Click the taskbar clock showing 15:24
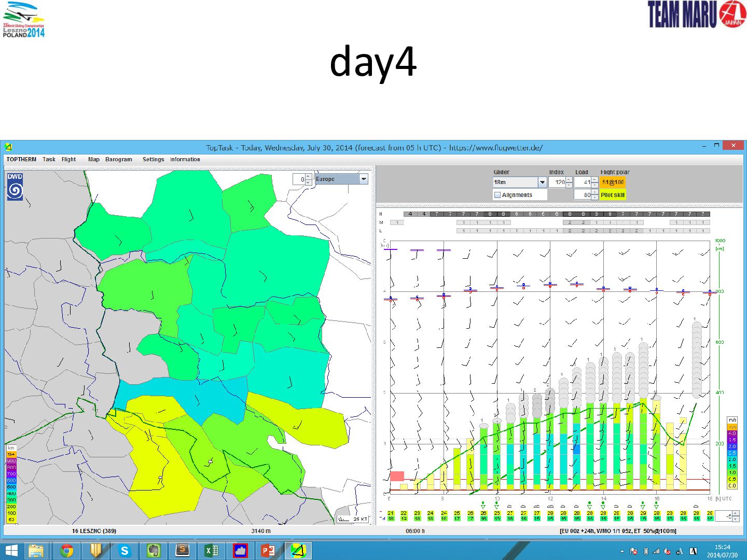The height and width of the screenshot is (560, 747). 722,551
